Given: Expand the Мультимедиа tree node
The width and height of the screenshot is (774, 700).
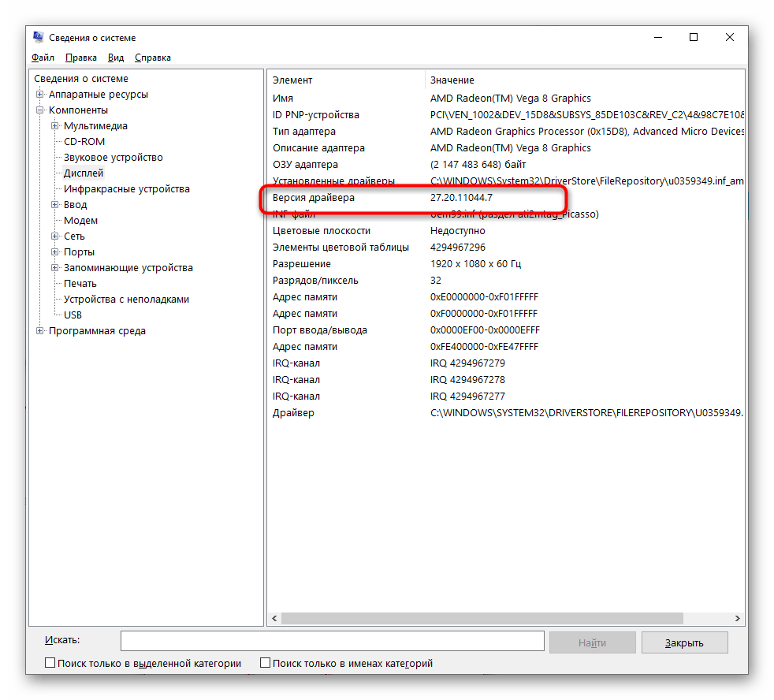Looking at the screenshot, I should 55,126.
